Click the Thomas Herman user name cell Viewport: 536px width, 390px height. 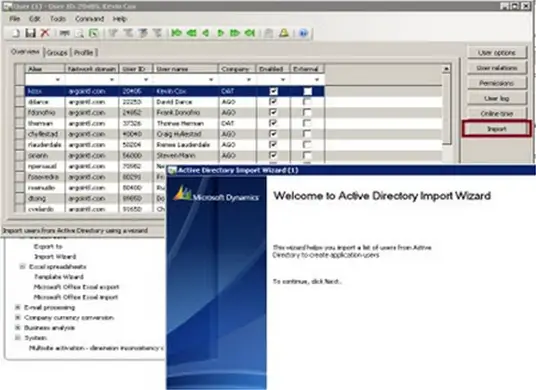pyautogui.click(x=186, y=123)
